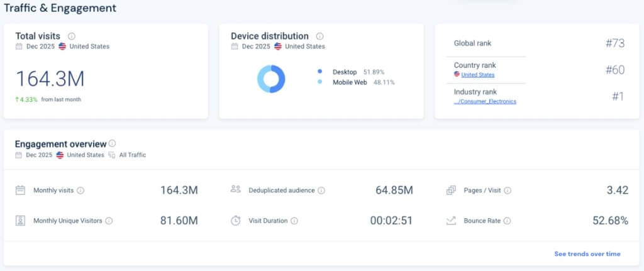Click info icon next to Total visits
Screen dimensions: 644x271
coord(72,36)
